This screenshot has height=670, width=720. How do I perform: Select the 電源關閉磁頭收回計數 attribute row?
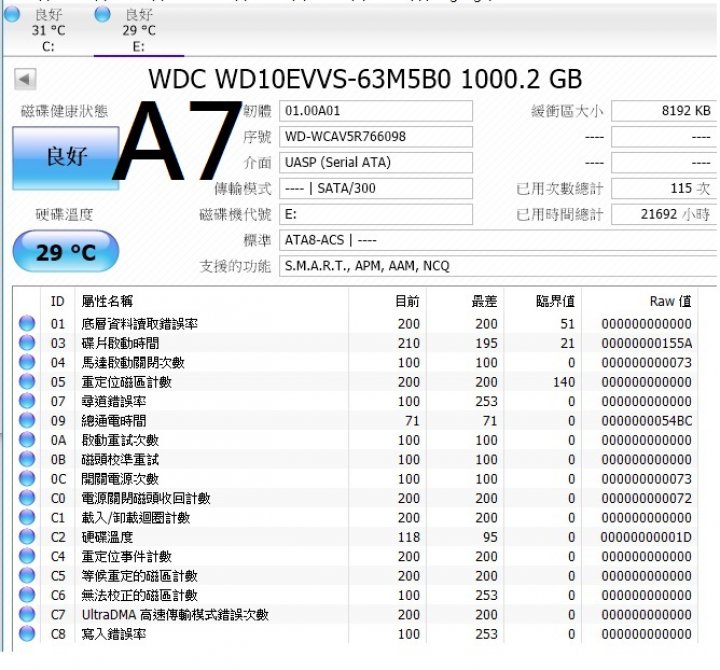click(355, 498)
